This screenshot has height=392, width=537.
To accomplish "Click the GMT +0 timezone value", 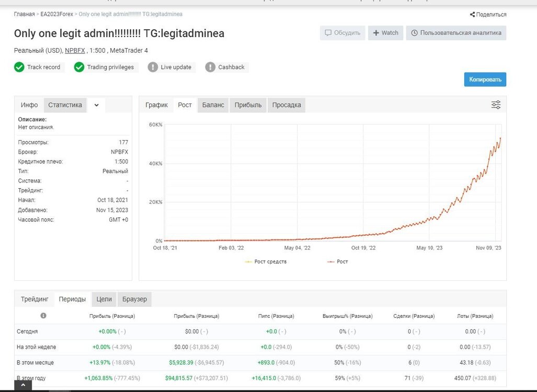I will click(x=119, y=220).
